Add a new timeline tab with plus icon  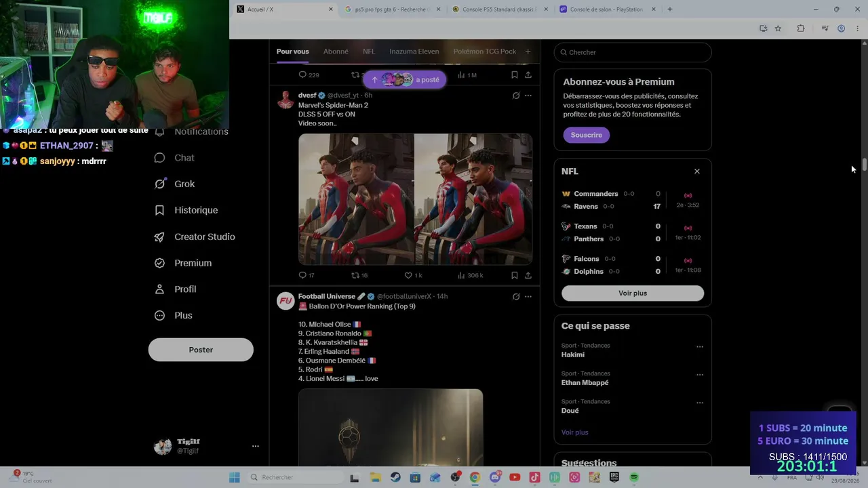click(528, 52)
